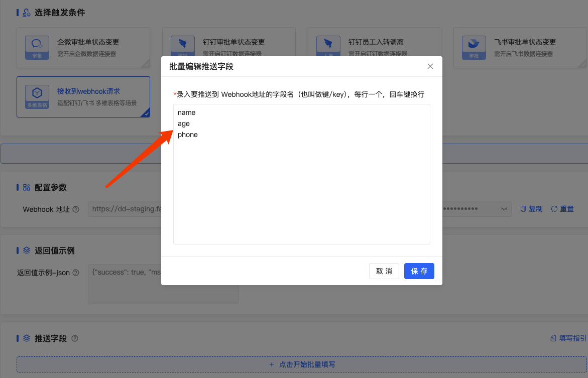Image resolution: width=588 pixels, height=378 pixels.
Task: Click inside the field names textarea
Action: click(301, 174)
